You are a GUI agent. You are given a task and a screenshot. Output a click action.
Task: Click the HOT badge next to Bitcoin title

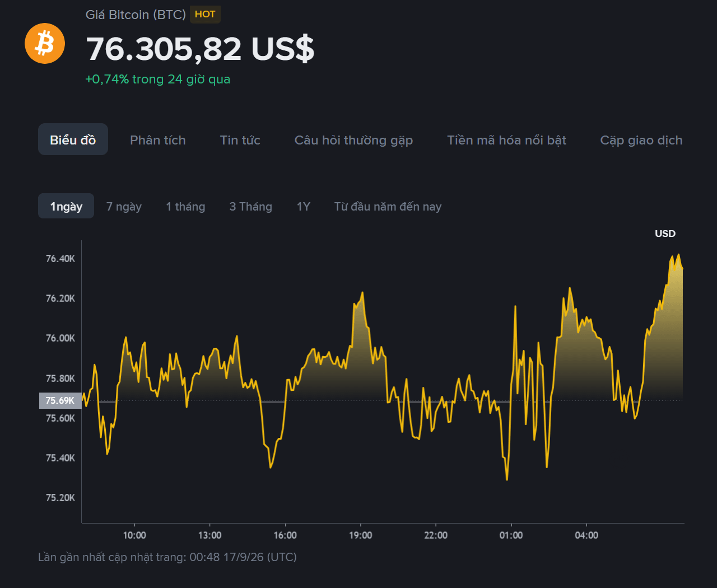coord(205,15)
